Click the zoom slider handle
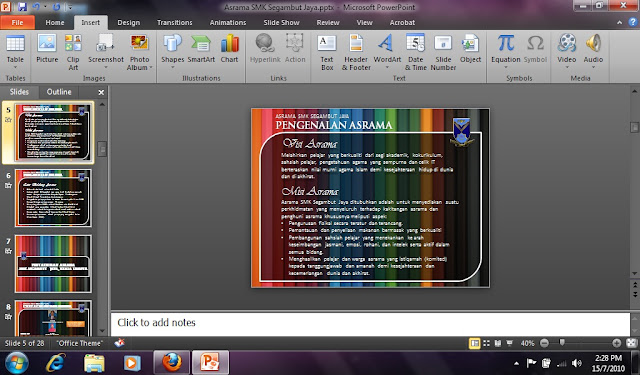The width and height of the screenshot is (640, 375). 562,343
